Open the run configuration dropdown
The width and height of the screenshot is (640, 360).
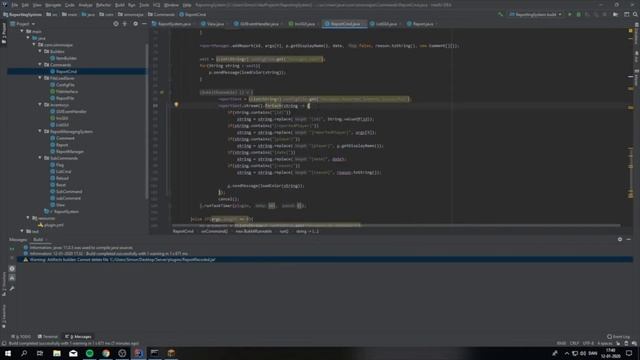pyautogui.click(x=535, y=14)
